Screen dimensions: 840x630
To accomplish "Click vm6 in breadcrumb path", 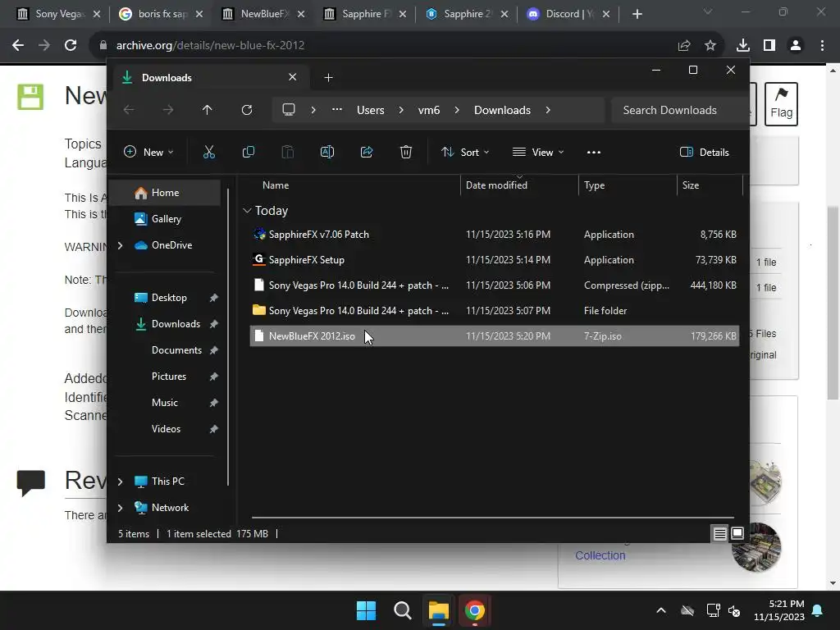I will point(428,110).
